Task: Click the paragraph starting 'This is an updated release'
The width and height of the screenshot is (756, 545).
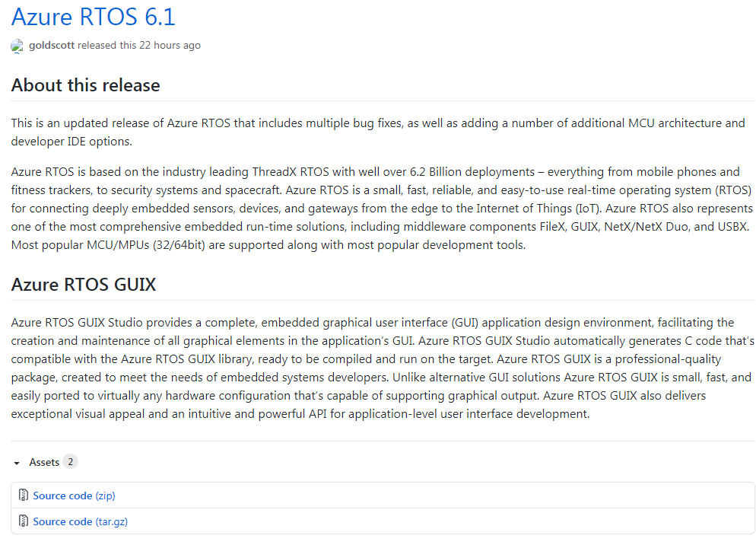Action: (378, 132)
